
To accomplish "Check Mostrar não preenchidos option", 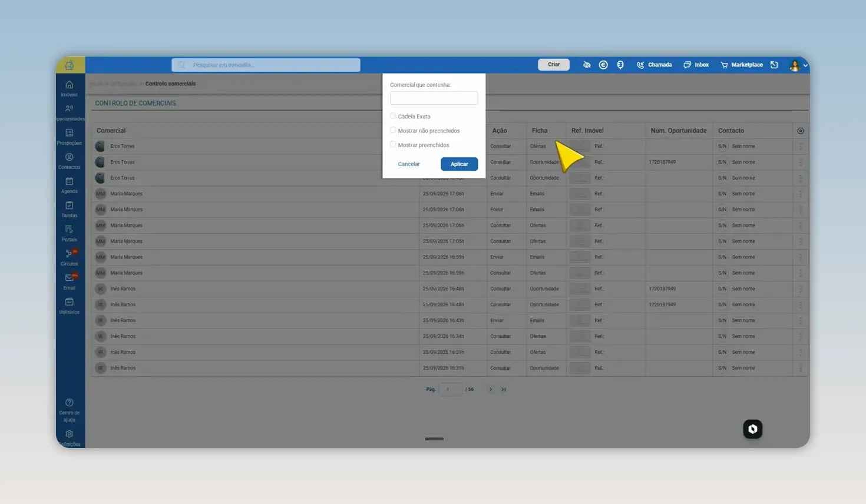I will (x=393, y=130).
